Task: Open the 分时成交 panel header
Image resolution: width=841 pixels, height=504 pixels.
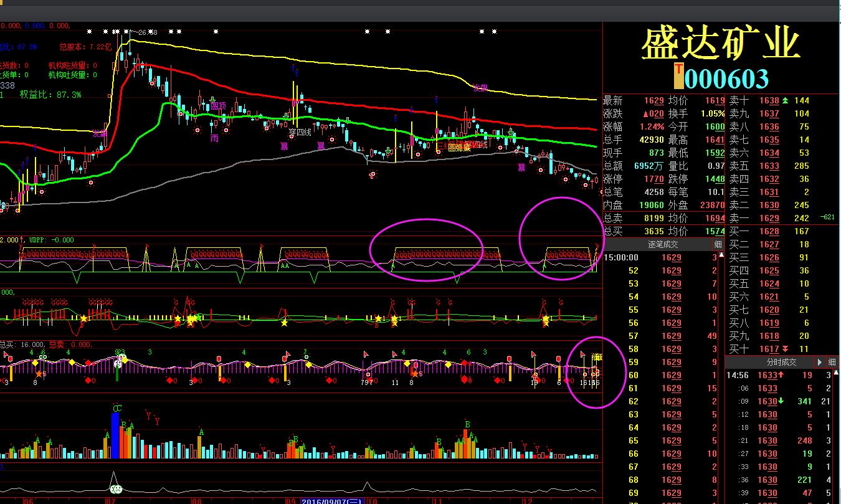Action: [781, 362]
